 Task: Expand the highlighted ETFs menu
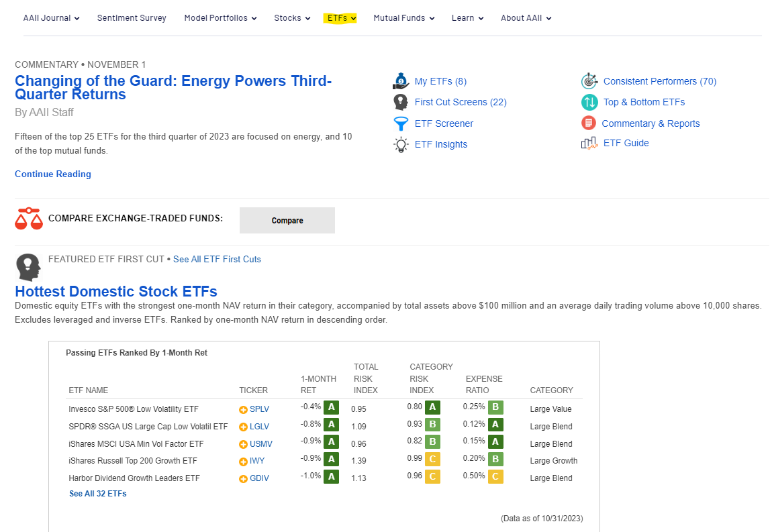coord(341,18)
